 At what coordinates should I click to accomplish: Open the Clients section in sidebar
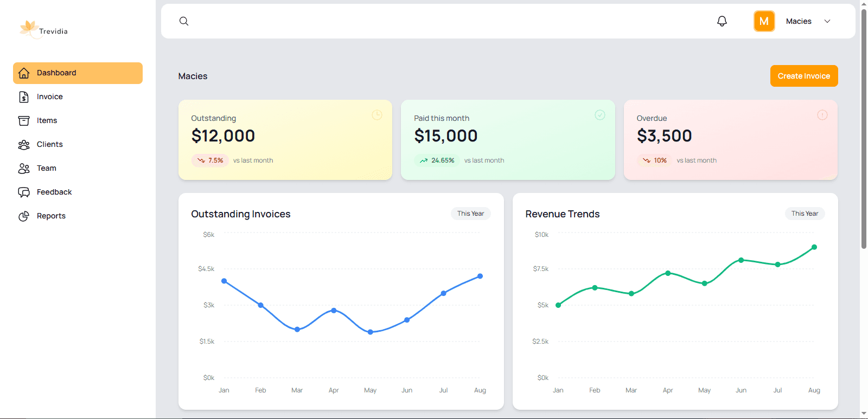click(x=50, y=144)
